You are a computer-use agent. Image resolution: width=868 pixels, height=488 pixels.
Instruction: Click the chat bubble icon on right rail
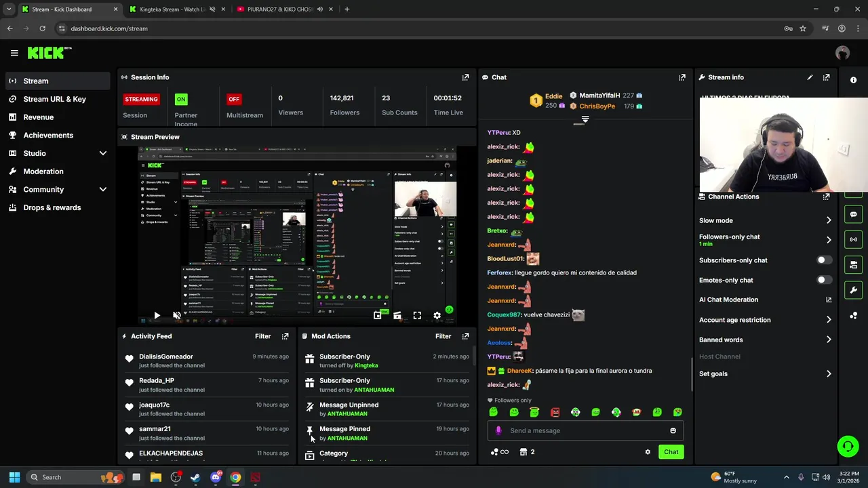pos(853,214)
